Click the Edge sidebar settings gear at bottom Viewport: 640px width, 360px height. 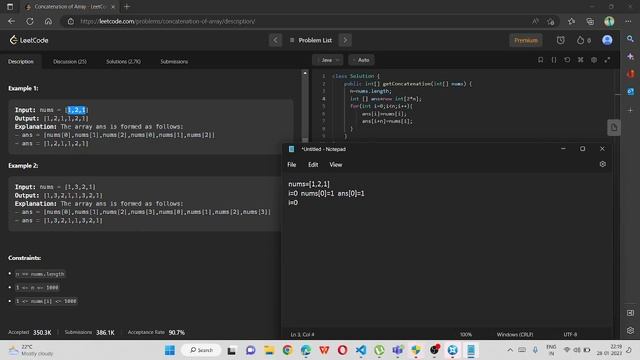coord(630,330)
